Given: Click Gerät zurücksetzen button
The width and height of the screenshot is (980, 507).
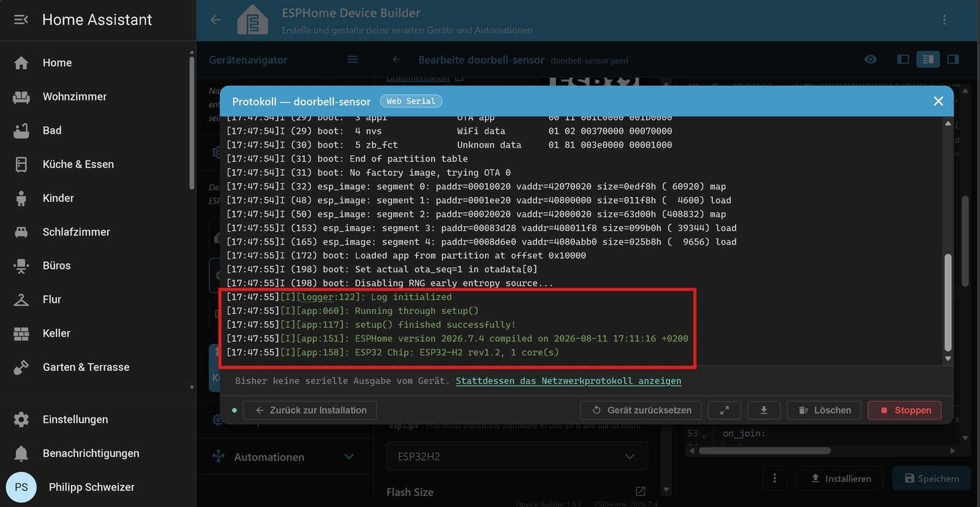Looking at the screenshot, I should (641, 410).
